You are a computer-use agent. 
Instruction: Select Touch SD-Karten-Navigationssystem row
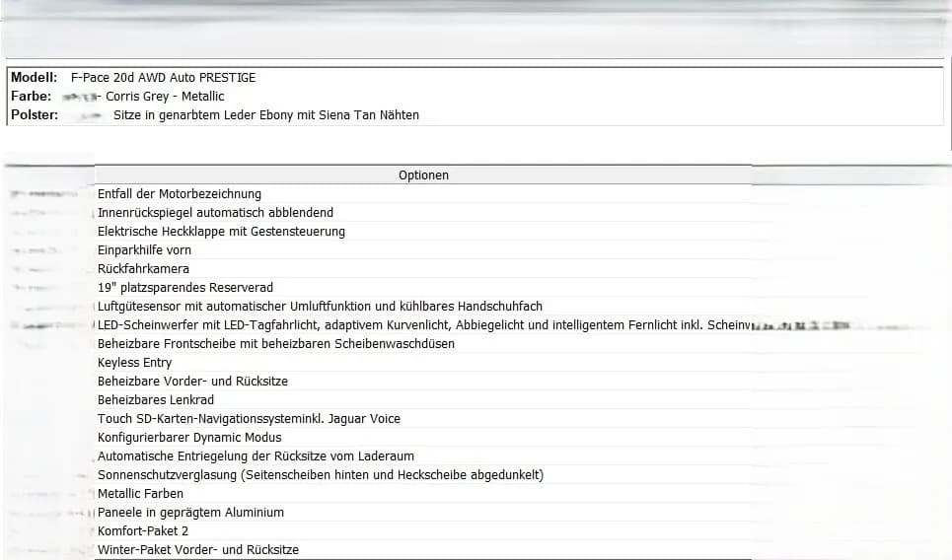(x=423, y=419)
